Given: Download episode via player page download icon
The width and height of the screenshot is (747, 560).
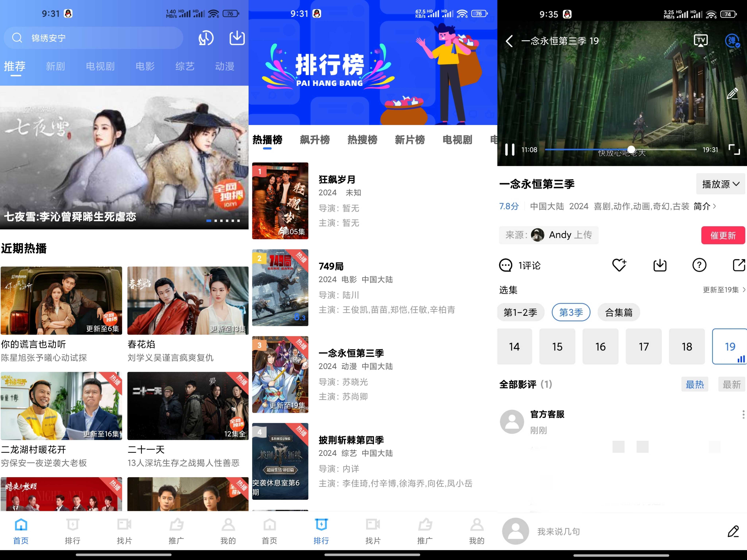Looking at the screenshot, I should (660, 265).
